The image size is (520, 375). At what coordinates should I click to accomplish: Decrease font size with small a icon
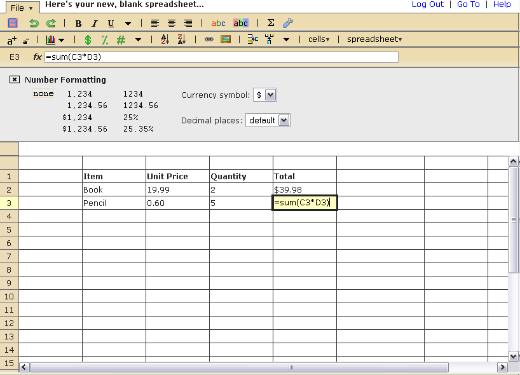tap(26, 41)
